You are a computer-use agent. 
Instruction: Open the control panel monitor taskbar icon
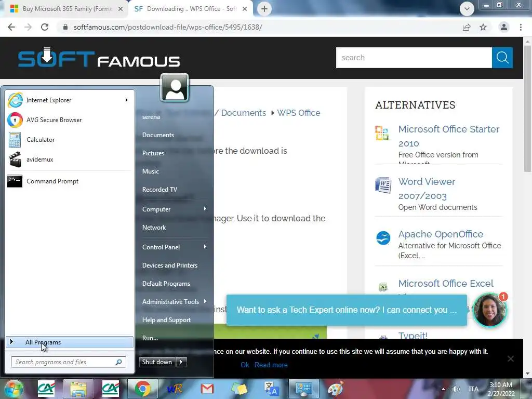pos(303,389)
